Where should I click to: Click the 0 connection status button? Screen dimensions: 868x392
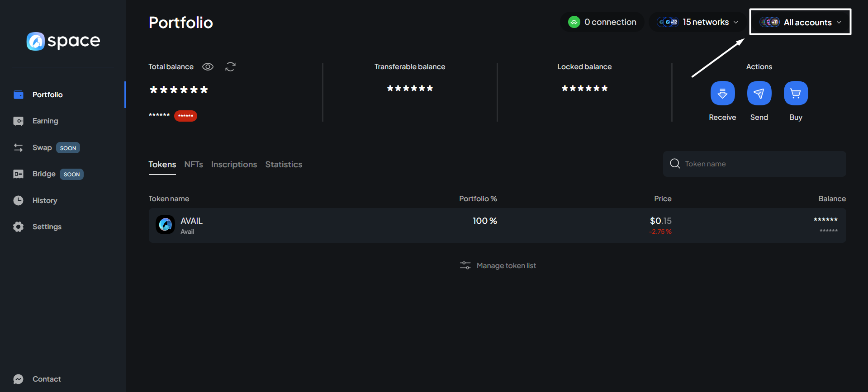(x=602, y=22)
